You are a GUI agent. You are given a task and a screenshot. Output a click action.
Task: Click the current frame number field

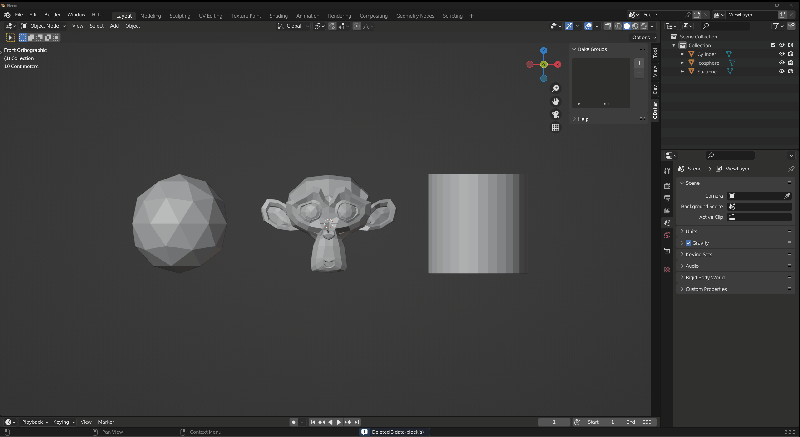click(x=554, y=422)
